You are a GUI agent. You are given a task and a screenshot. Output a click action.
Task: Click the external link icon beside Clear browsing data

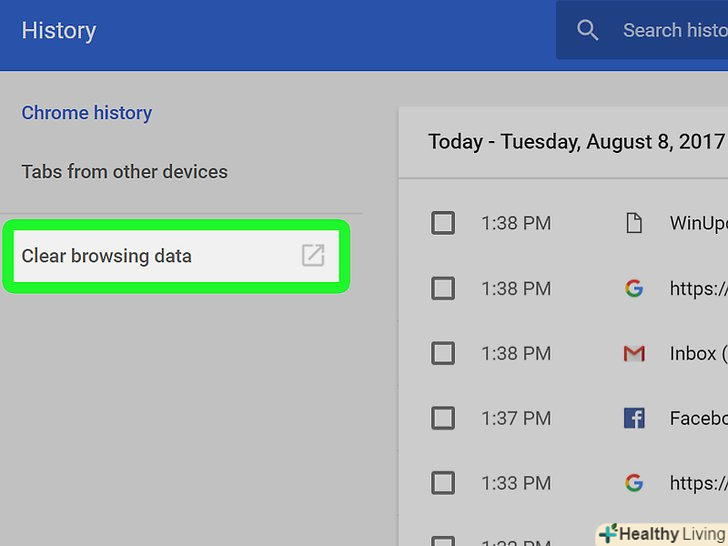tap(313, 256)
